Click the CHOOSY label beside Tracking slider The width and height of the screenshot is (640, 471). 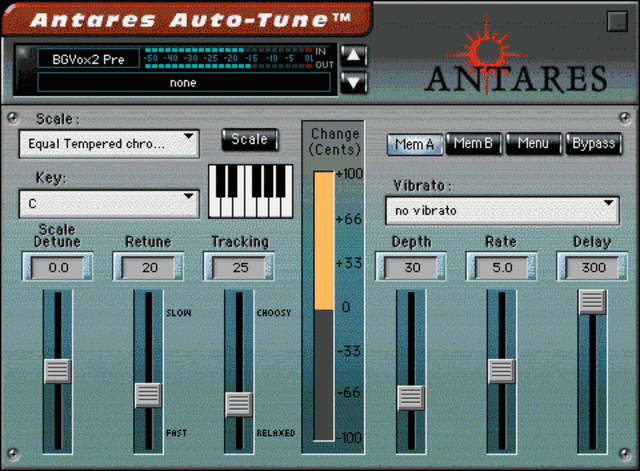pos(274,313)
